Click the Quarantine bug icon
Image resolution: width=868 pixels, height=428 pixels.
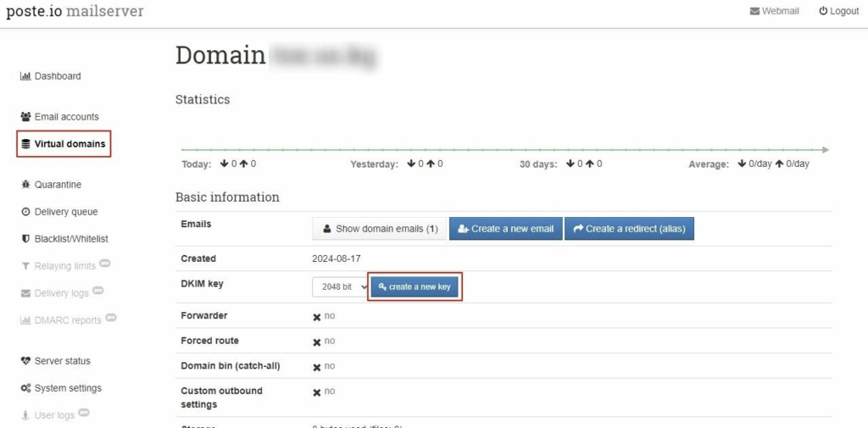pyautogui.click(x=25, y=185)
